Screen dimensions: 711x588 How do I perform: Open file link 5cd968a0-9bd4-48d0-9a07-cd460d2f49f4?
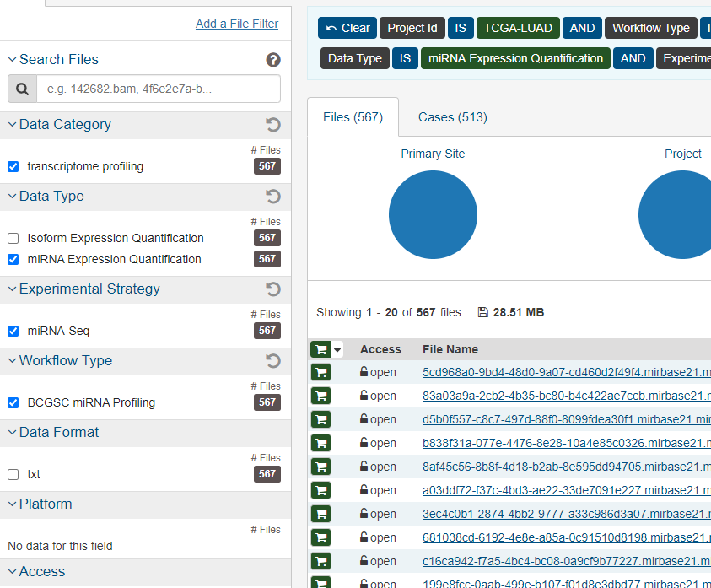coord(566,372)
